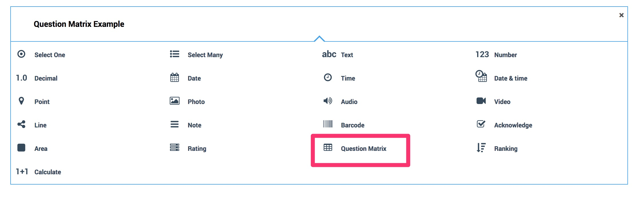Select the Point map pin icon
Viewport: 644px width, 208px height.
click(21, 101)
